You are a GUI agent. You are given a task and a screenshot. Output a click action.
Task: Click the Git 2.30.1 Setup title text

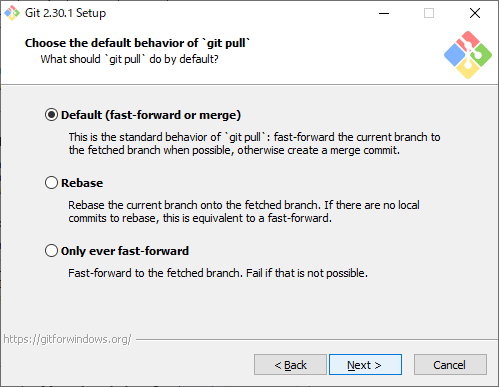click(x=65, y=13)
